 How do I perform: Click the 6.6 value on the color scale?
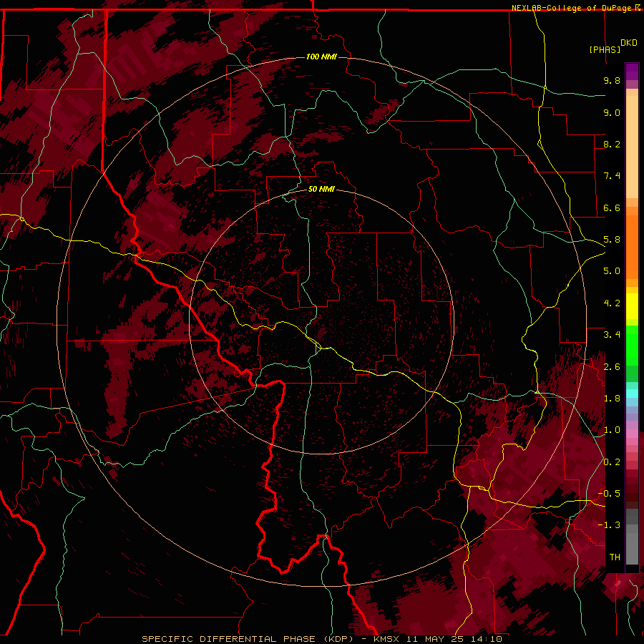coord(612,208)
